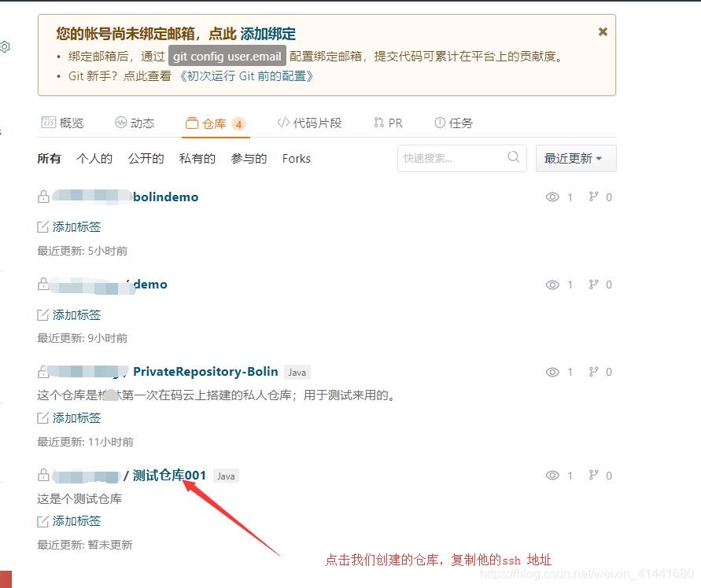Add a tag under bolindemo via 添加标签
701x588 pixels.
77,227
